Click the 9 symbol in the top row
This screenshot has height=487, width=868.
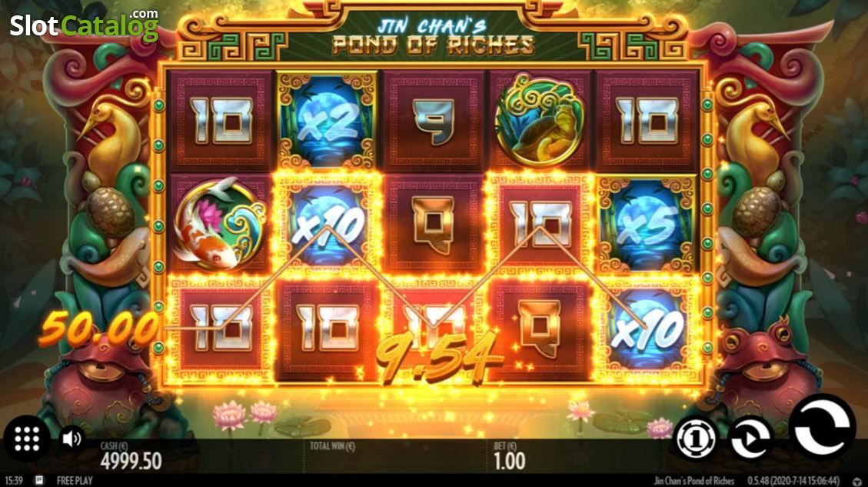pyautogui.click(x=434, y=120)
